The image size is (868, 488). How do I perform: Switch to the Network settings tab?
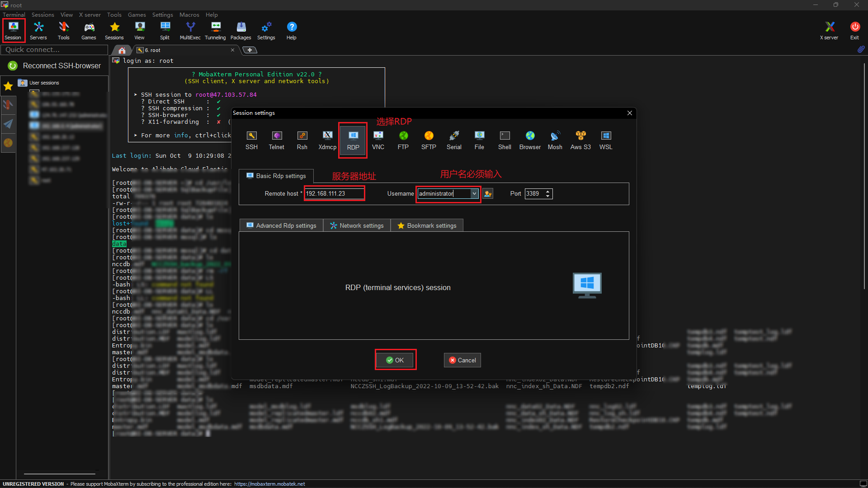pos(357,225)
